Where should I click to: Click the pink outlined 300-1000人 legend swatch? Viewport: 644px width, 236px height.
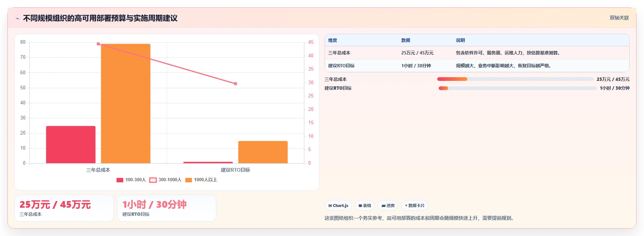[153, 180]
